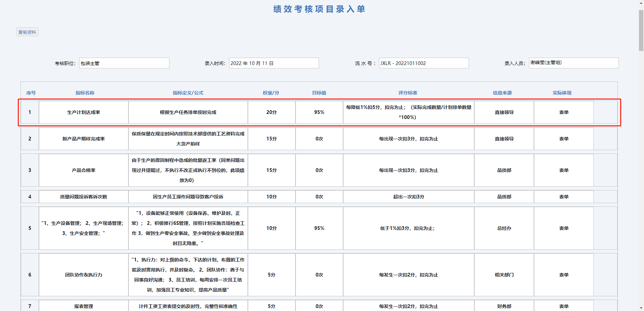Screen dimensions: 644x311
Task: Click the scrollbar down arrow
Action: [x=641, y=308]
